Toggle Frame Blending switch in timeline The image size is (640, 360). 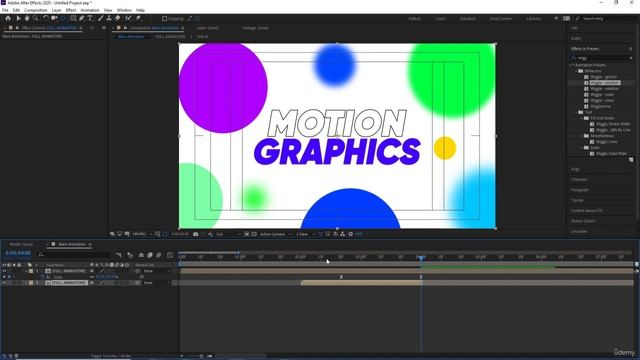tap(150, 255)
